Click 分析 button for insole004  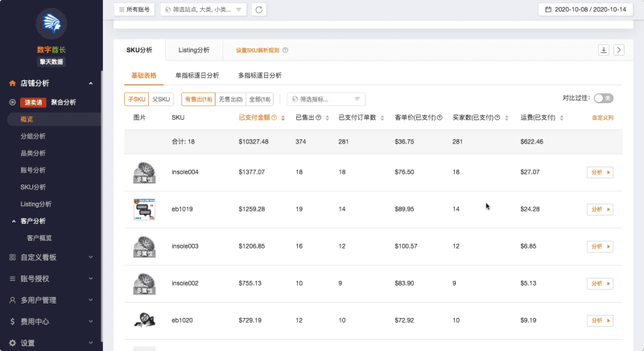[x=600, y=172]
